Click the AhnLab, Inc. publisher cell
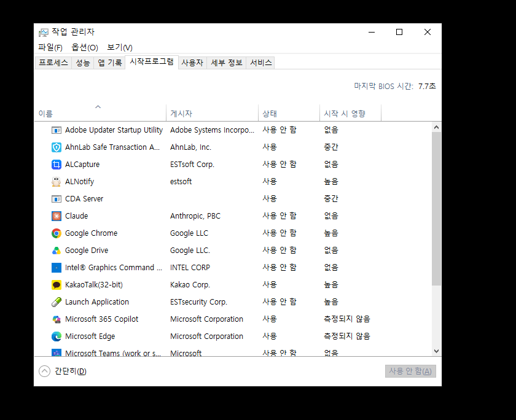516x420 pixels. coord(190,147)
